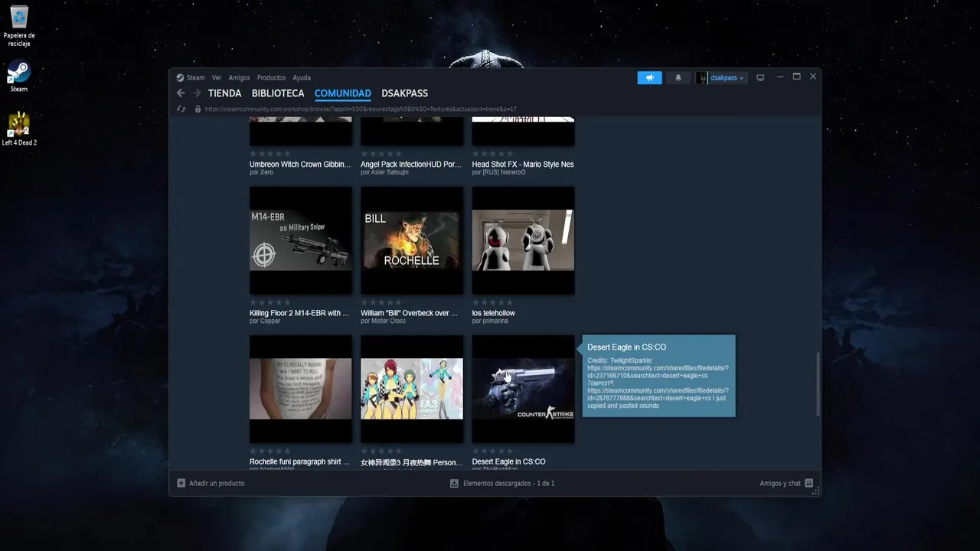Go back with the left arrow
The width and height of the screenshot is (980, 551).
pos(181,93)
